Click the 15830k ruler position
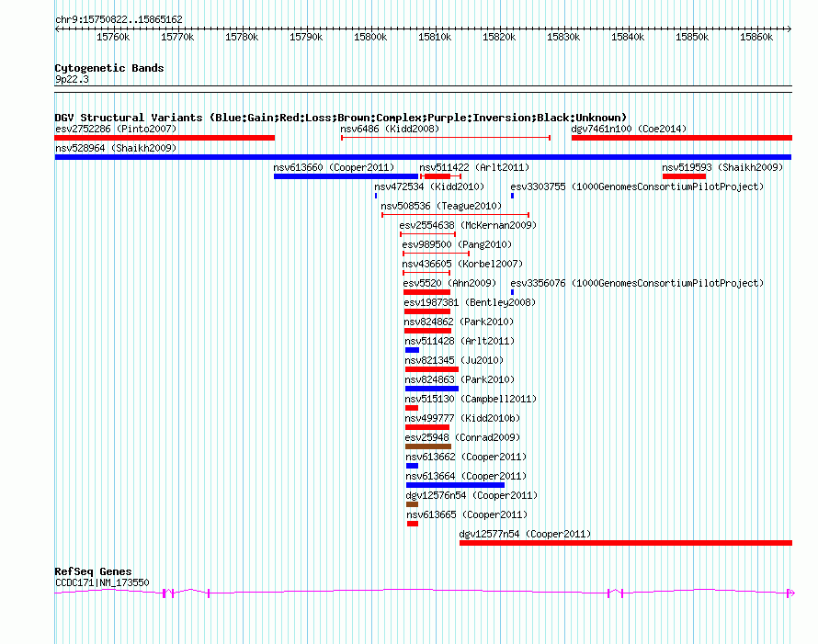The width and height of the screenshot is (818, 644). coord(563,37)
